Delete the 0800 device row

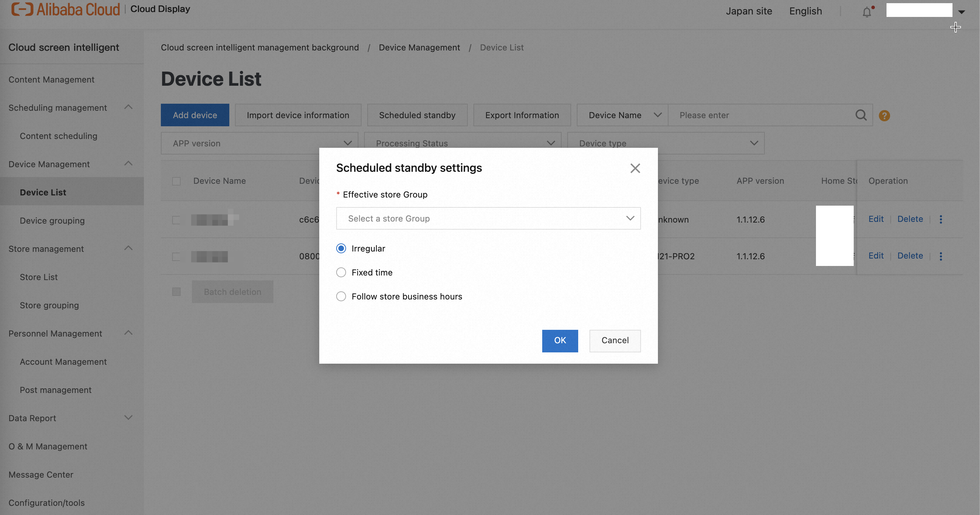tap(910, 256)
